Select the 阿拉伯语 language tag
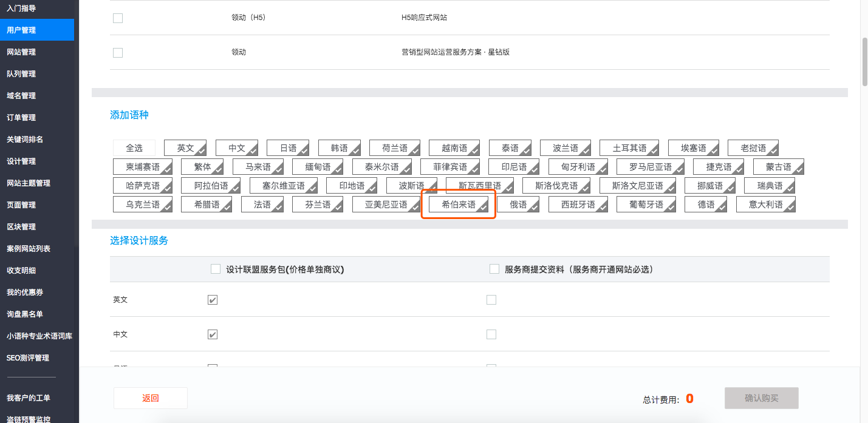Screen dimensions: 868x423 211,186
